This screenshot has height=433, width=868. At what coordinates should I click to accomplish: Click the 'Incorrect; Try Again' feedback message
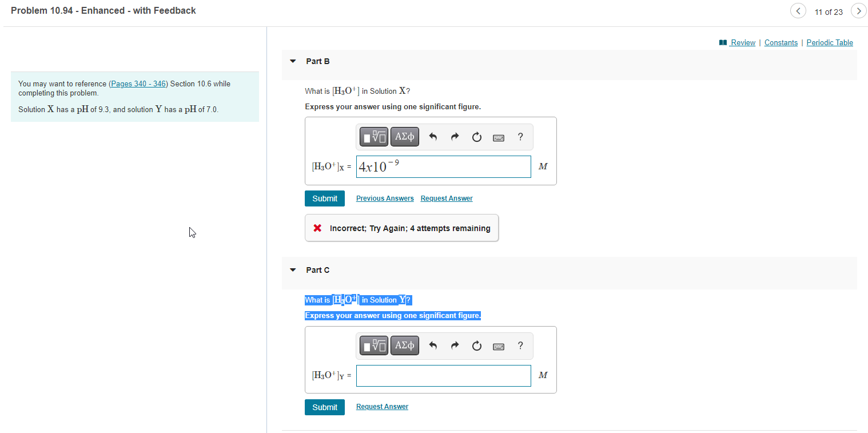pyautogui.click(x=402, y=228)
